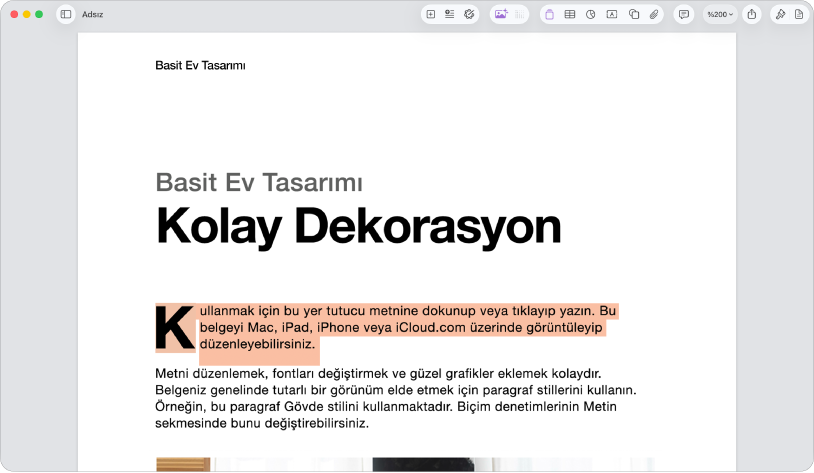Click the large drop cap K
This screenshot has width=814, height=473.
[x=175, y=328]
